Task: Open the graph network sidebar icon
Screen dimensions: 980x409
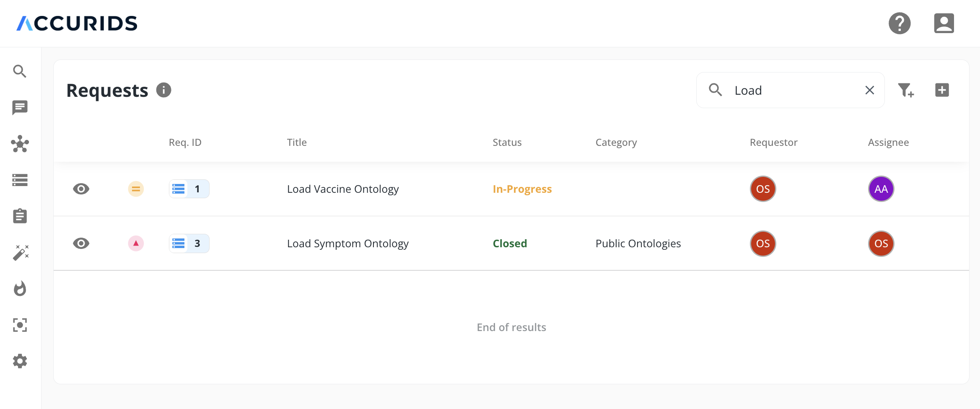Action: (20, 144)
